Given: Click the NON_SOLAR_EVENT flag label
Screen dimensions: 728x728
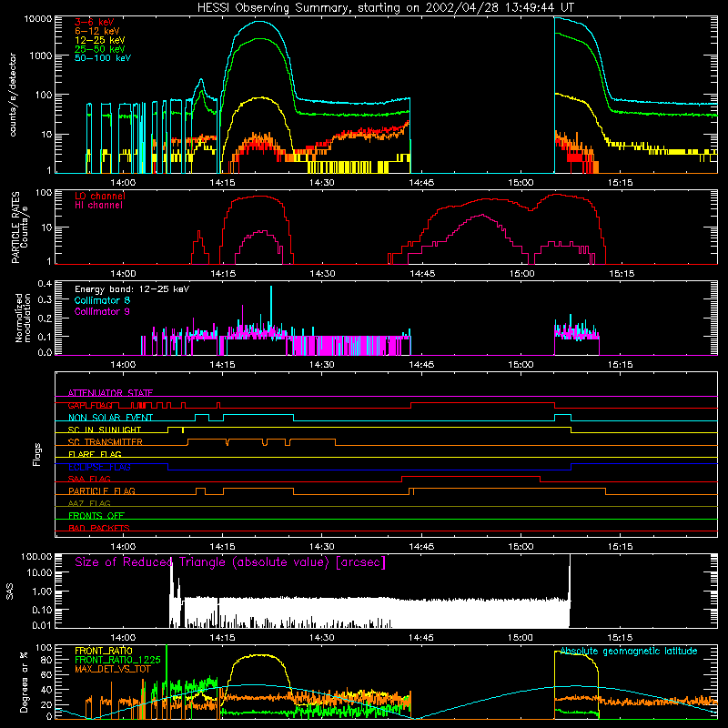Looking at the screenshot, I should [x=110, y=418].
